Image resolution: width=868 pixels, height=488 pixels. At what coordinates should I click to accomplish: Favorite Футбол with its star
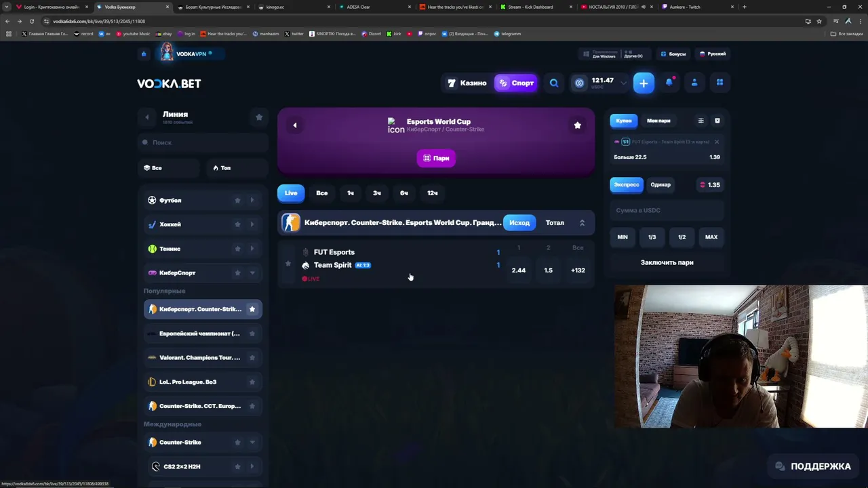(237, 200)
